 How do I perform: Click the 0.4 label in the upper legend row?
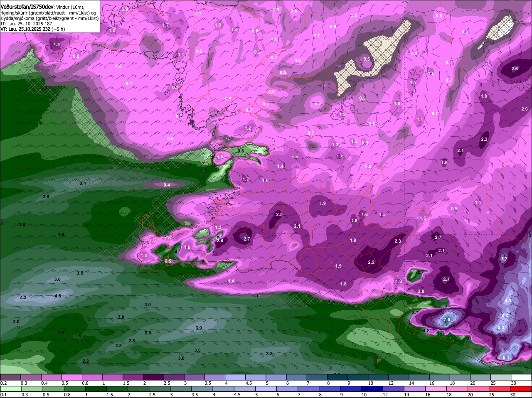pyautogui.click(x=44, y=383)
